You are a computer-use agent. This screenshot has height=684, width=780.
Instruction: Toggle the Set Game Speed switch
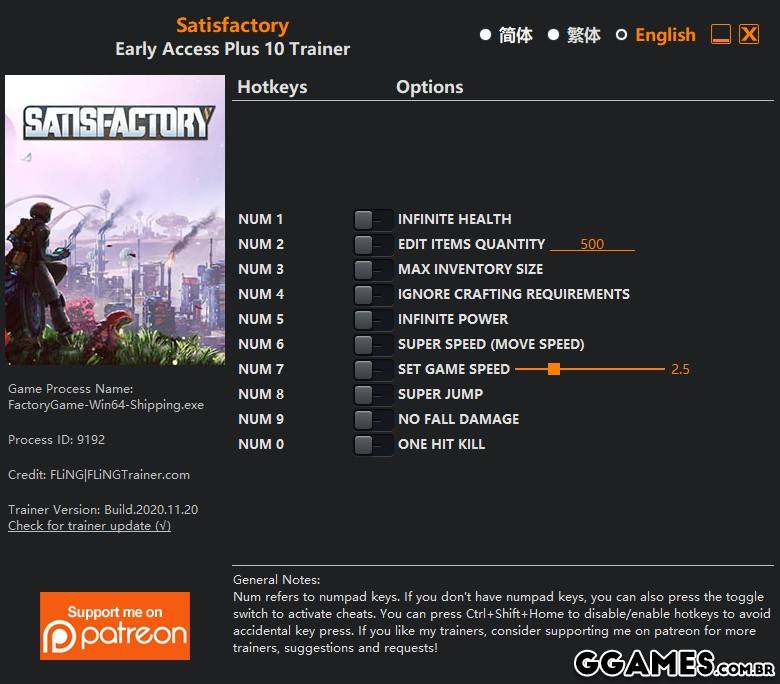point(373,369)
